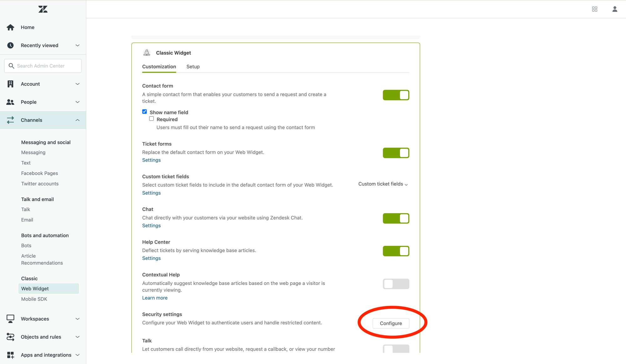Viewport: 626px width, 364px height.
Task: Disable the Contact form toggle
Action: (396, 95)
